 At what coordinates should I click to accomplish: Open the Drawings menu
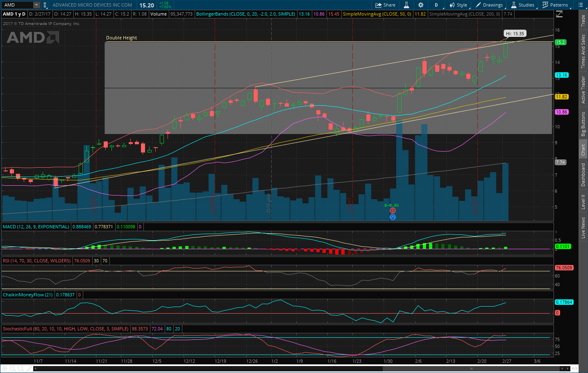(489, 5)
